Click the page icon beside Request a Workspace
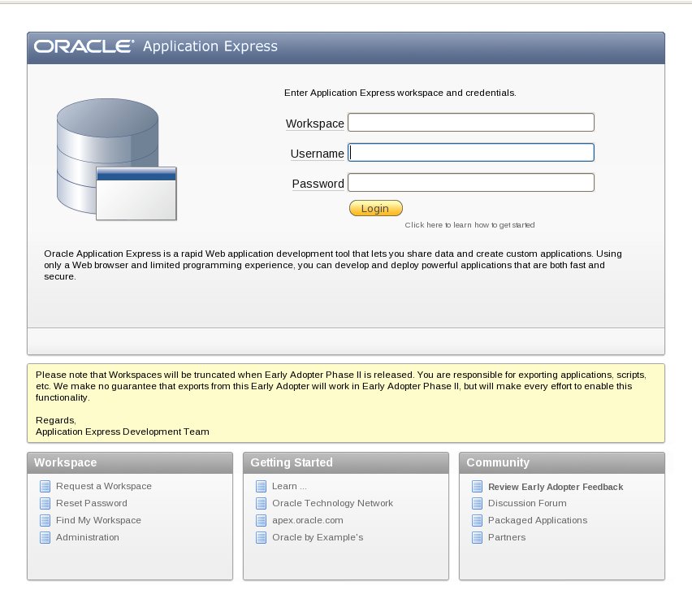The height and width of the screenshot is (616, 692). [45, 486]
